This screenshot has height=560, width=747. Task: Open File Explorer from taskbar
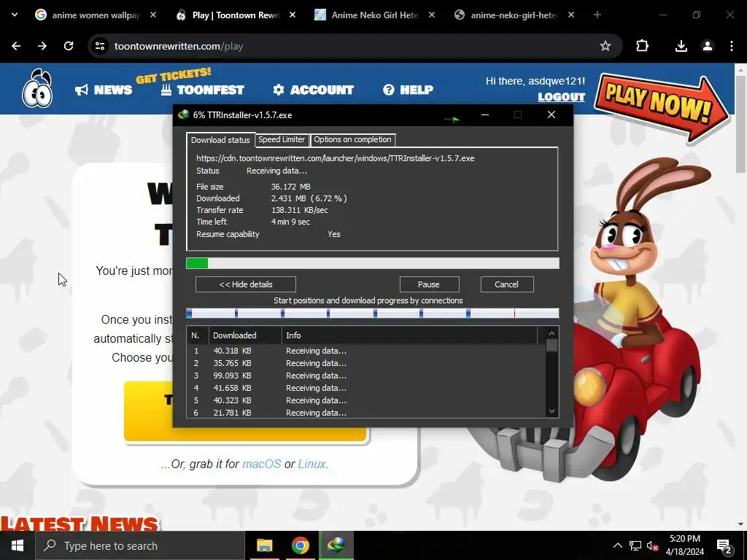point(264,545)
